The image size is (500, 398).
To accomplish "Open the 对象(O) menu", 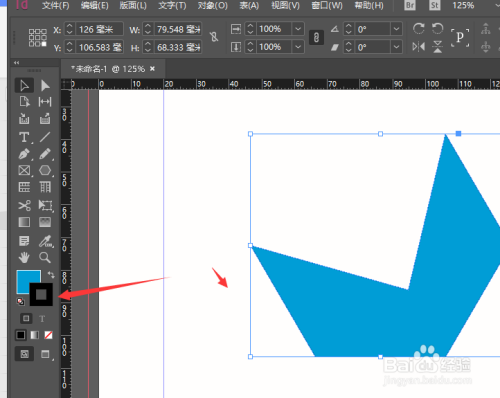I will click(x=213, y=5).
